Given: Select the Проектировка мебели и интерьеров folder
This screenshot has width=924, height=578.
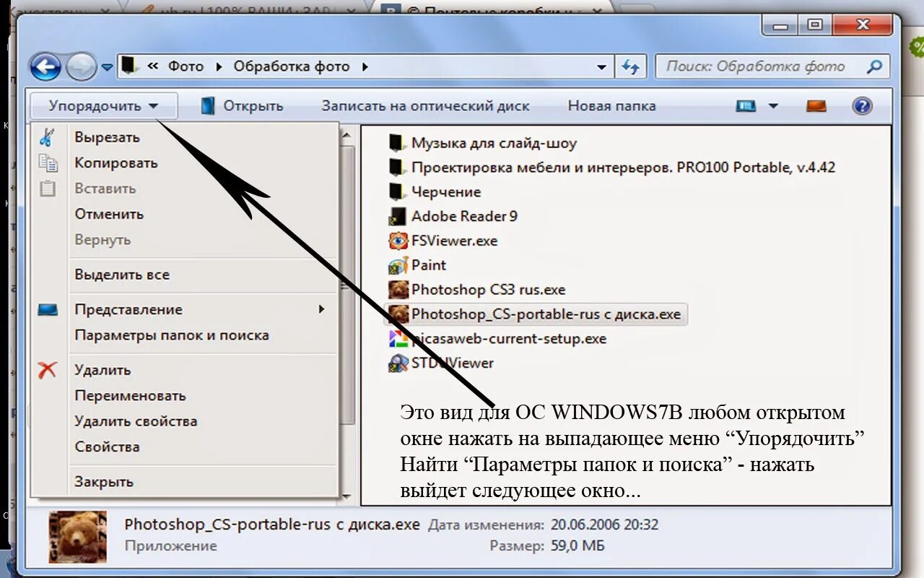Looking at the screenshot, I should [611, 168].
